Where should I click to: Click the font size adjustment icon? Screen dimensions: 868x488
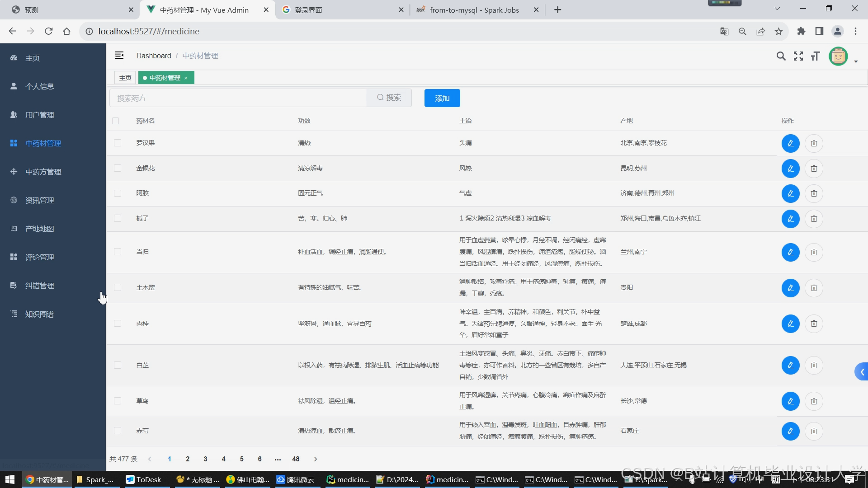(815, 56)
